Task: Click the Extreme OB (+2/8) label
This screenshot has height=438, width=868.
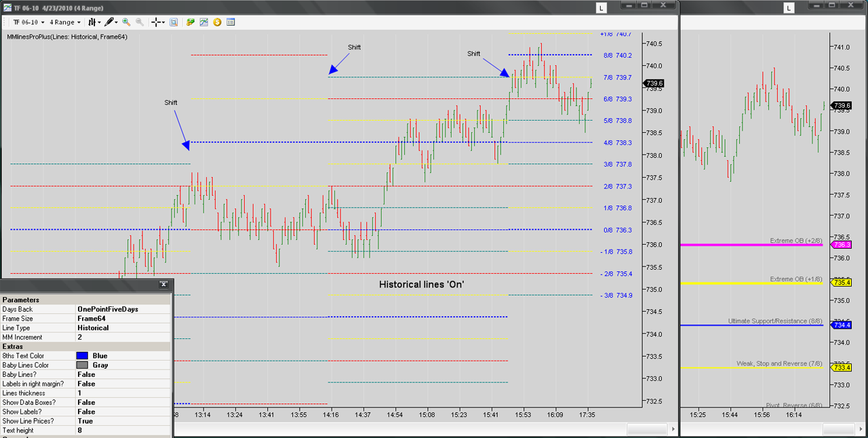Action: pyautogui.click(x=796, y=241)
